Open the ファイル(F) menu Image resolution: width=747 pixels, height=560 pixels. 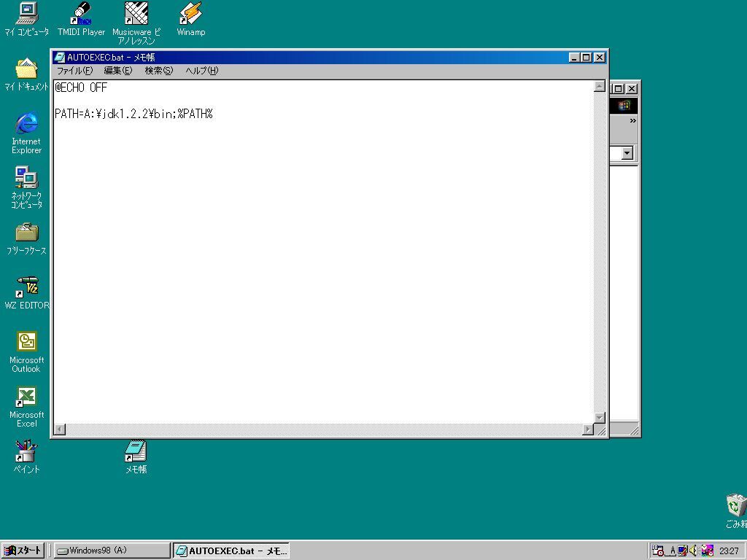75,71
